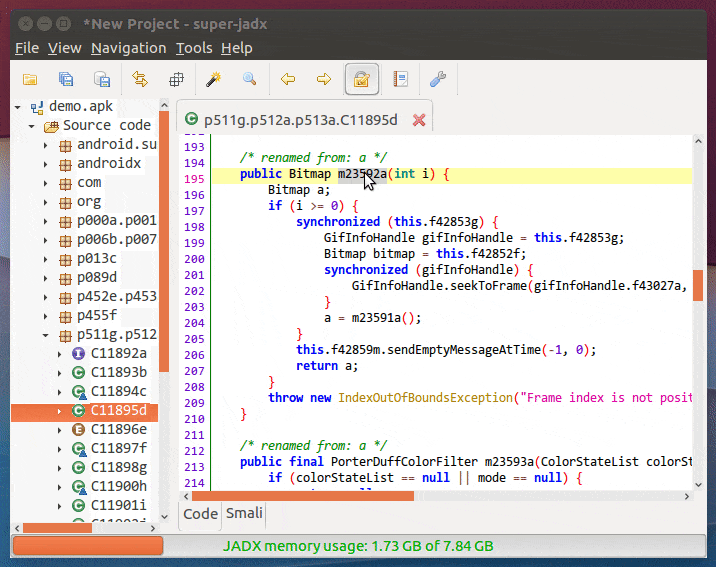Click the p452e.p453 package icon
The height and width of the screenshot is (567, 716).
65,298
